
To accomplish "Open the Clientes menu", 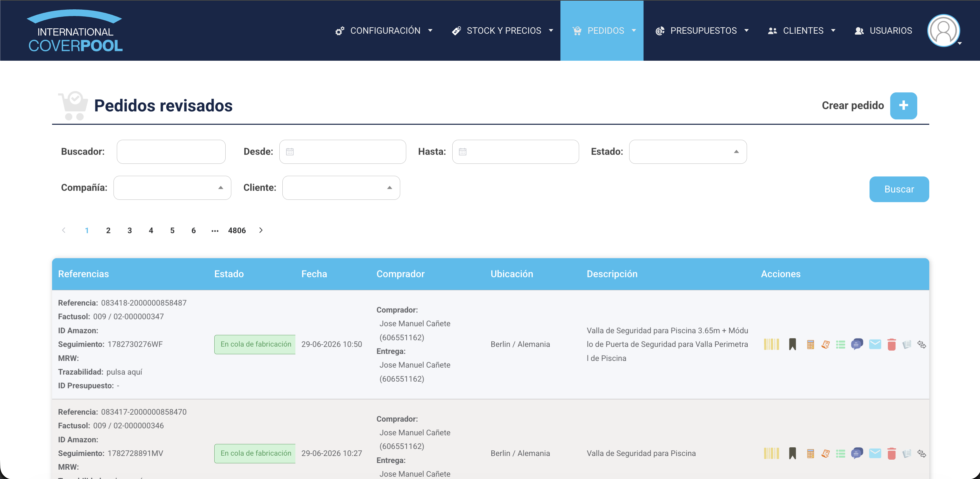I will coord(801,30).
